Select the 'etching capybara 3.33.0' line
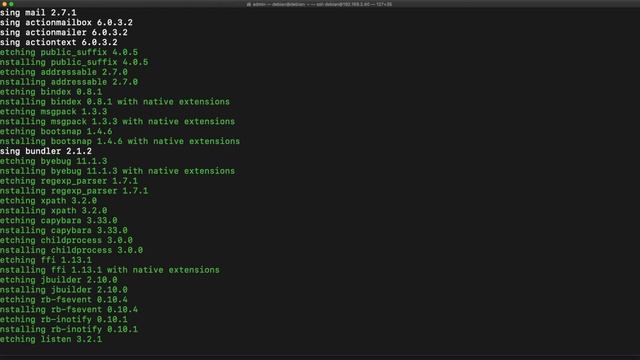This screenshot has height=360, width=640. (x=59, y=220)
